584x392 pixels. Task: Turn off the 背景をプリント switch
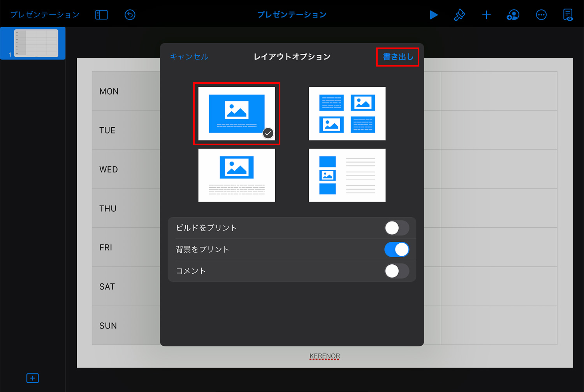[x=397, y=250]
